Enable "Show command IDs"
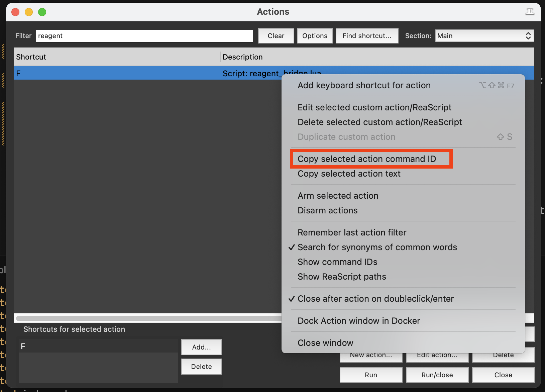The width and height of the screenshot is (545, 392). click(x=337, y=262)
